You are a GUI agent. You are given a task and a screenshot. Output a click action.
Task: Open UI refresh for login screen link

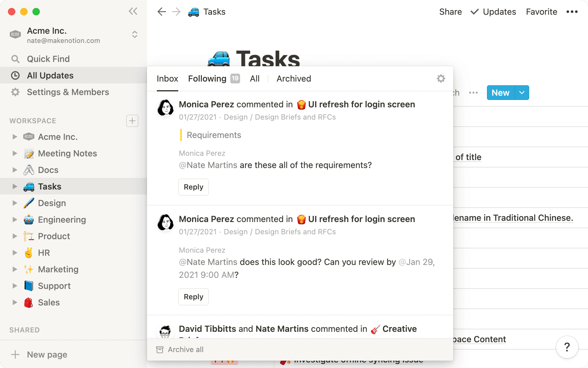point(361,105)
